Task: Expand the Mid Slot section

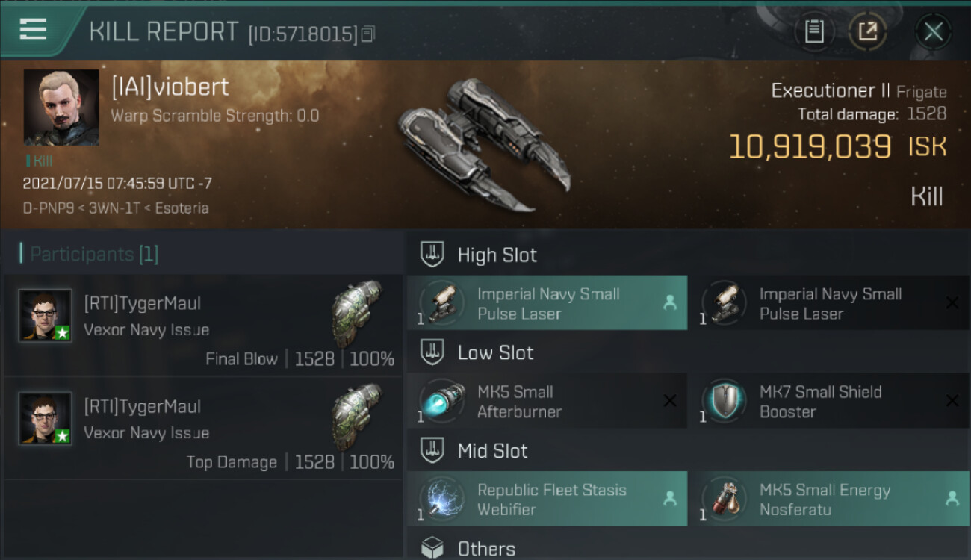Action: (491, 451)
